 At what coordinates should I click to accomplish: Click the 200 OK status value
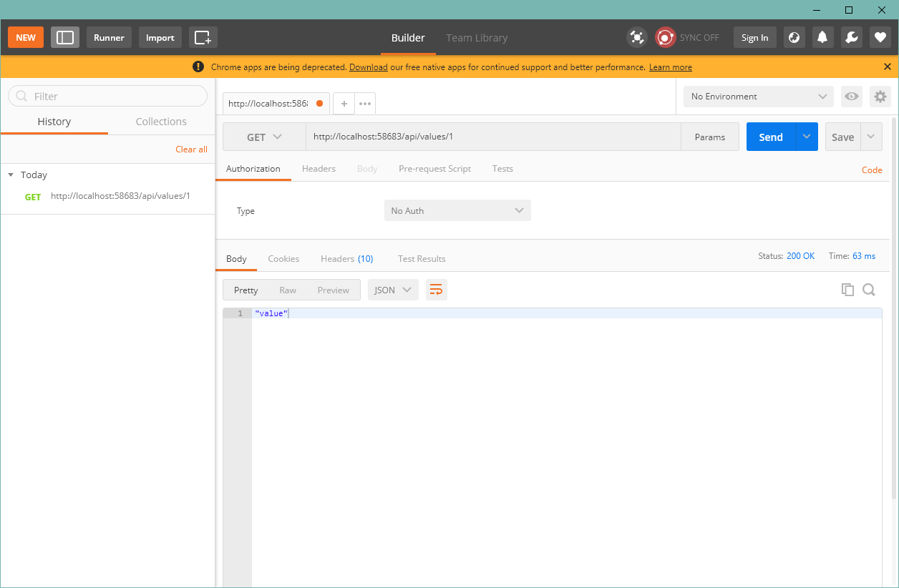coord(800,255)
